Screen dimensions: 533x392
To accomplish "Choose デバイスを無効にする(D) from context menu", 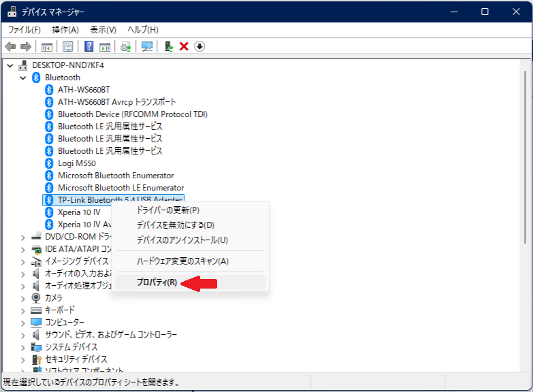I will [x=191, y=225].
